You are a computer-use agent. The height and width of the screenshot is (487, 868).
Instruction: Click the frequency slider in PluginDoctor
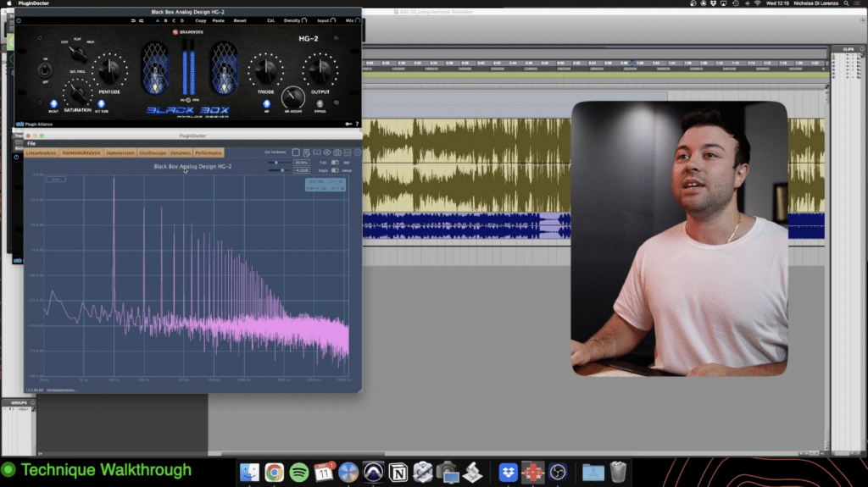point(280,163)
